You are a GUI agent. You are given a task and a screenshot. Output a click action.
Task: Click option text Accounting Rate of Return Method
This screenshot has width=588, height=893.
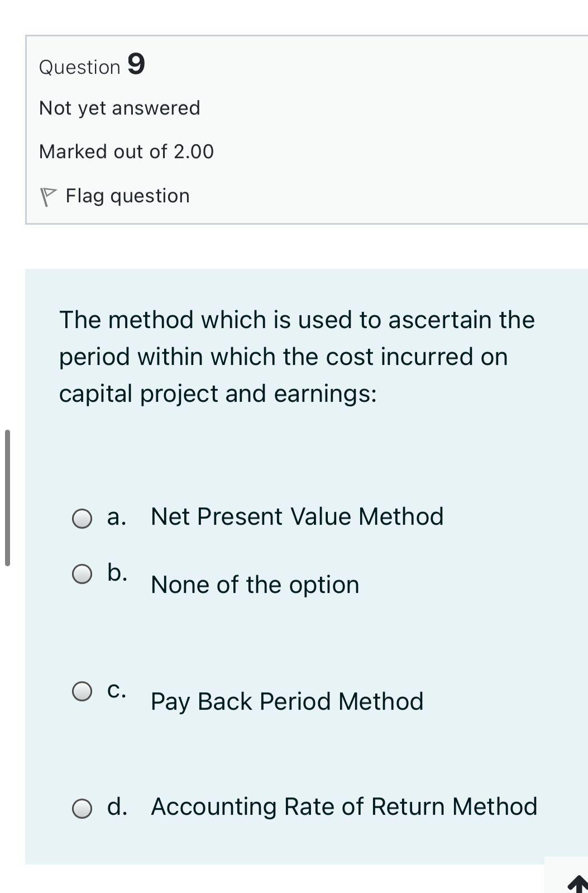click(344, 806)
